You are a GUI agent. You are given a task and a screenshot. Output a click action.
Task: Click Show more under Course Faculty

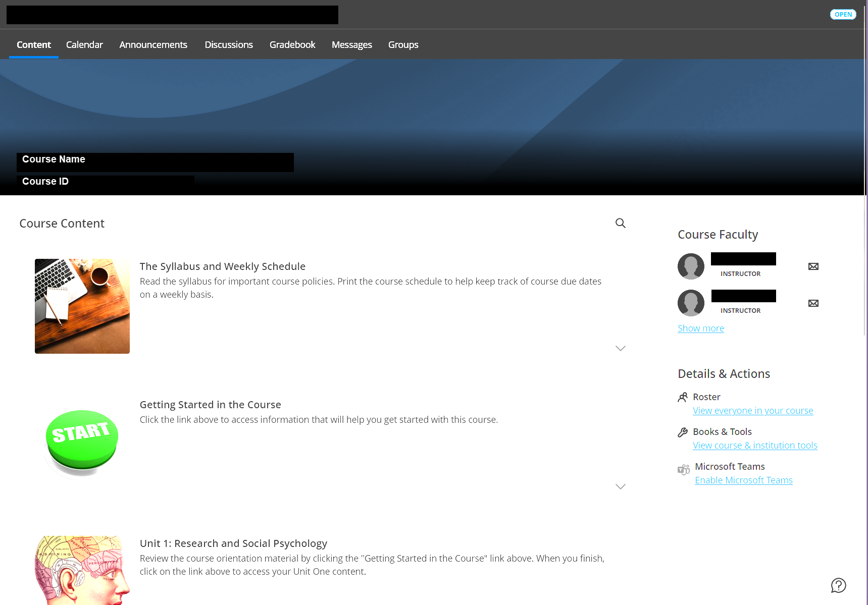700,328
